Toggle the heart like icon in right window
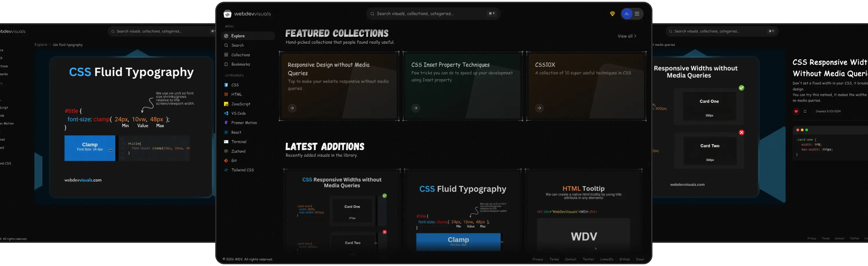Image resolution: width=868 pixels, height=266 pixels. pos(796,111)
